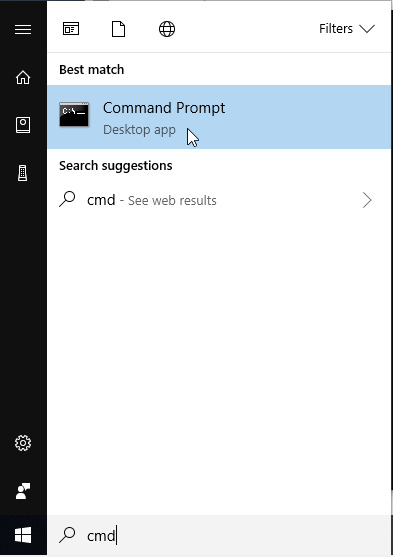Click magnifier icon in search box

click(x=67, y=535)
